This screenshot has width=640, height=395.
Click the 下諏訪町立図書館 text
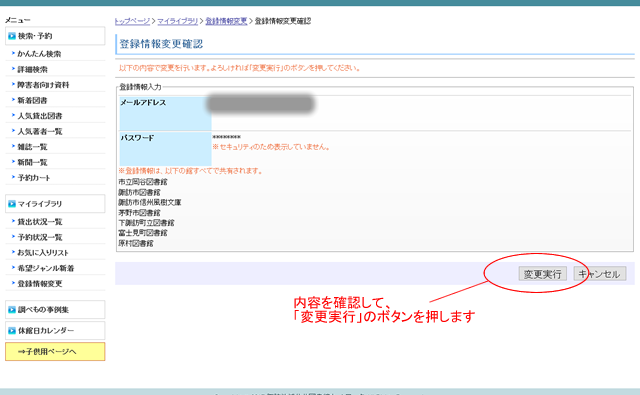(146, 223)
